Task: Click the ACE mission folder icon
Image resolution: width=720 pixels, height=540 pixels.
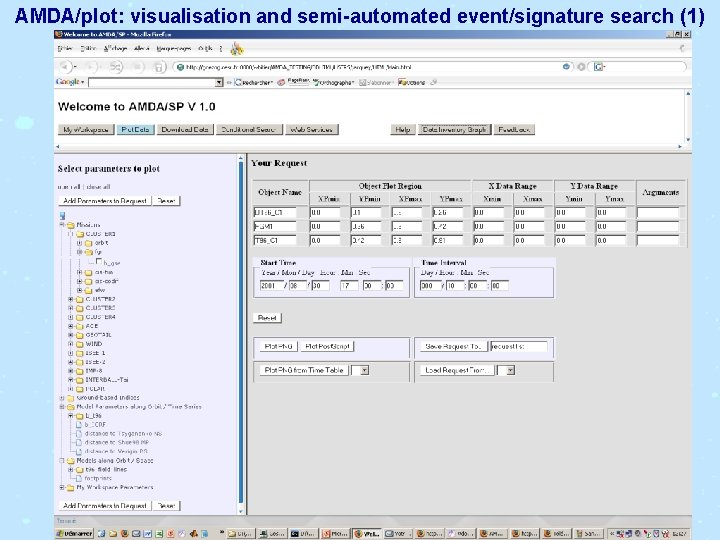Action: (x=79, y=325)
